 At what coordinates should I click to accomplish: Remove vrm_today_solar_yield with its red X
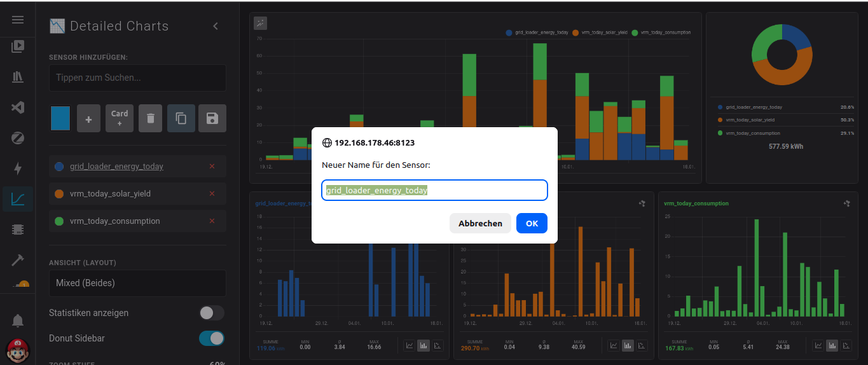[212, 193]
